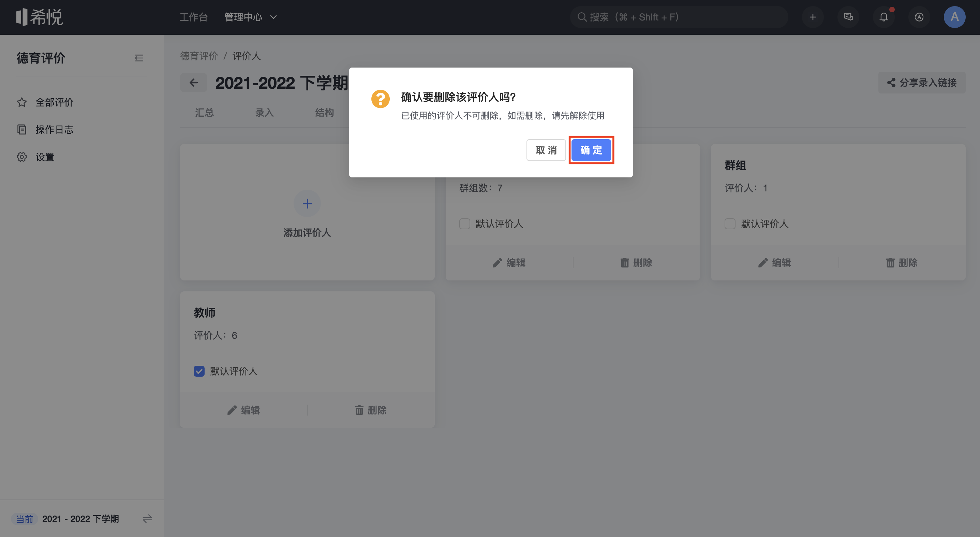The image size is (980, 537).
Task: Switch to the 录入 tab
Action: [x=264, y=113]
